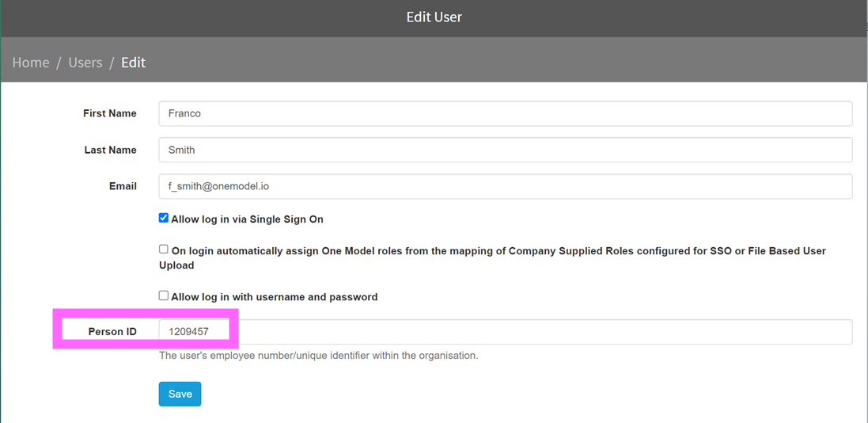This screenshot has height=423, width=868.
Task: Click the Email label text
Action: tap(123, 186)
